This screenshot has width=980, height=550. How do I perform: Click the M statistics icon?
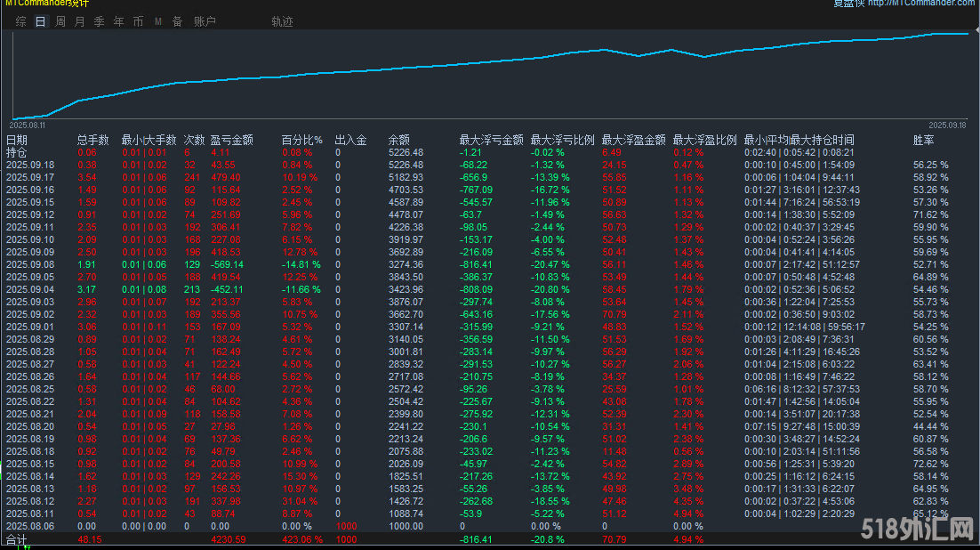pyautogui.click(x=157, y=20)
